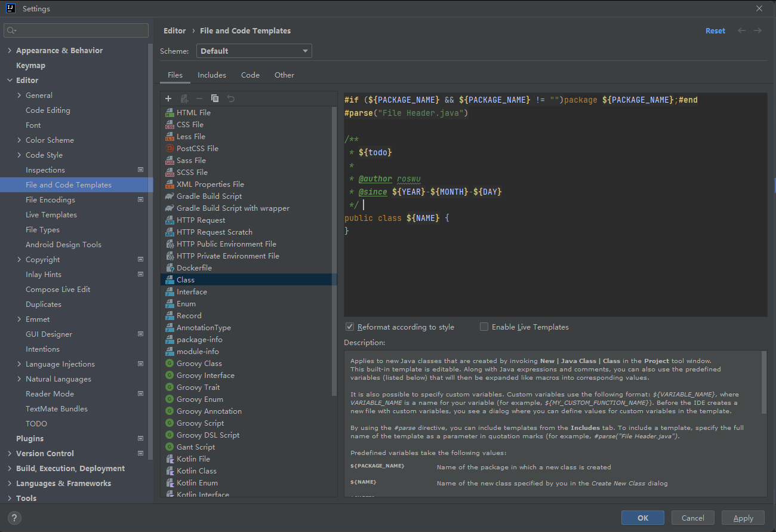Click the project-level icon beside Reader Mode

141,393
